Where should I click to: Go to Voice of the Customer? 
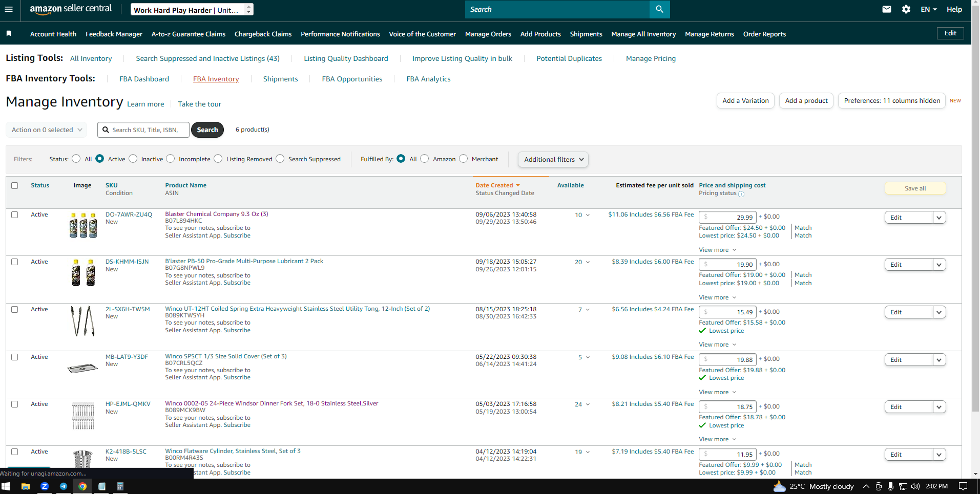pos(423,34)
